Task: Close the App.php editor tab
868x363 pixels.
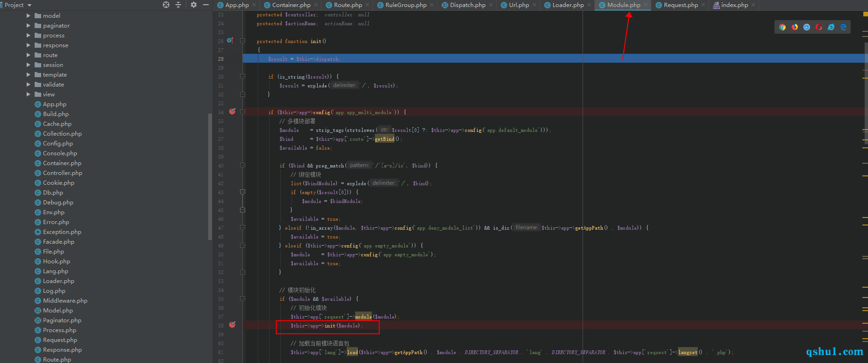Action: pyautogui.click(x=254, y=5)
